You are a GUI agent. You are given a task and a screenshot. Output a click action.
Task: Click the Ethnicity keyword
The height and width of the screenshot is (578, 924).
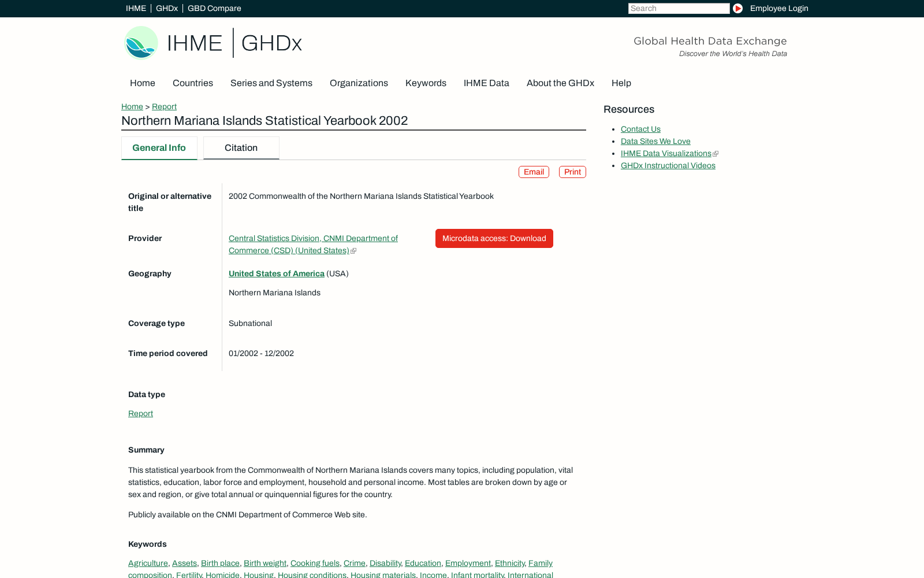click(x=510, y=563)
